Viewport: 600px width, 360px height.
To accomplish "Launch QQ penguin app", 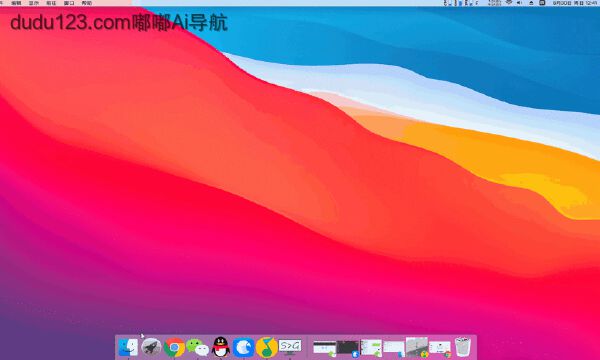I will point(221,347).
